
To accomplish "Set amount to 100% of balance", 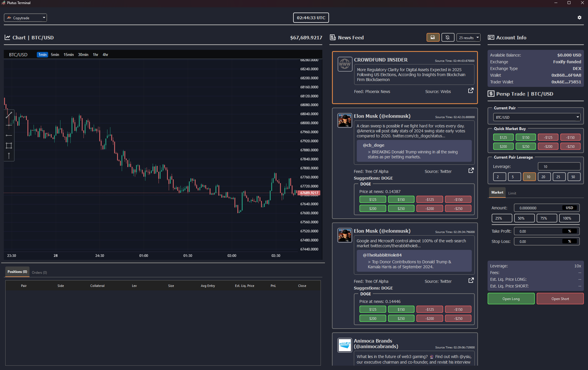I will [x=569, y=218].
